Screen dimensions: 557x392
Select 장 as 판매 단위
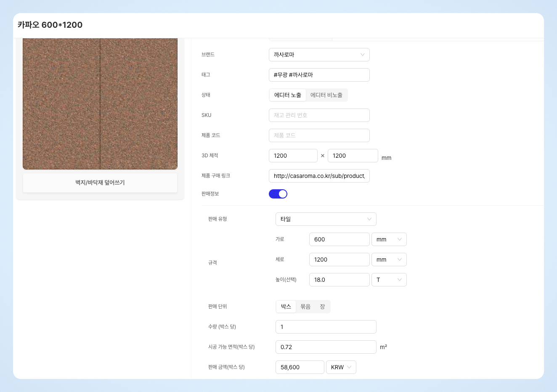(322, 307)
